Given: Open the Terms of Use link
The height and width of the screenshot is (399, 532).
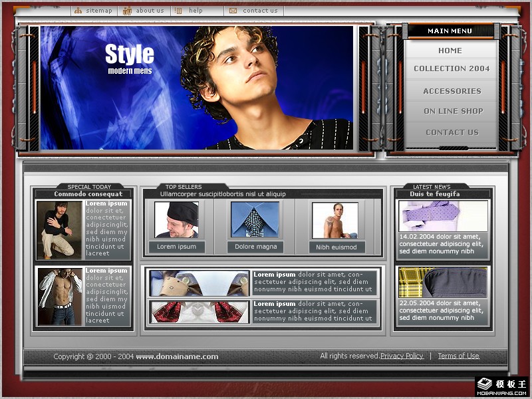Looking at the screenshot, I should (x=459, y=356).
